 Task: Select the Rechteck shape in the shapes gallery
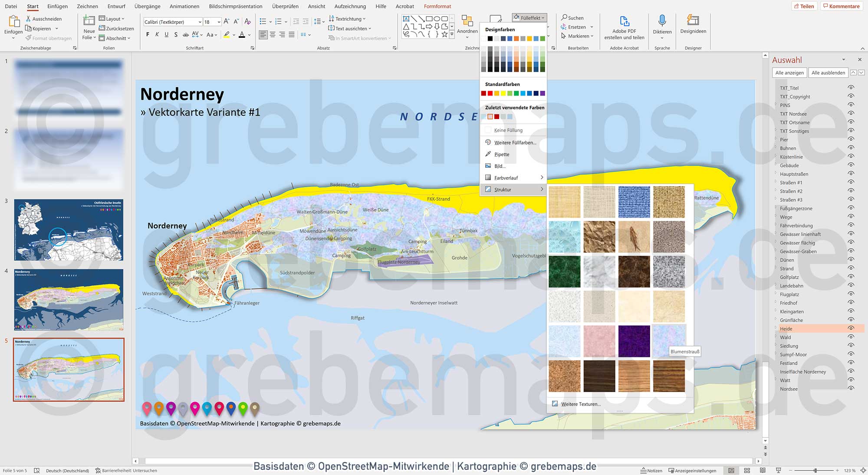(x=430, y=18)
